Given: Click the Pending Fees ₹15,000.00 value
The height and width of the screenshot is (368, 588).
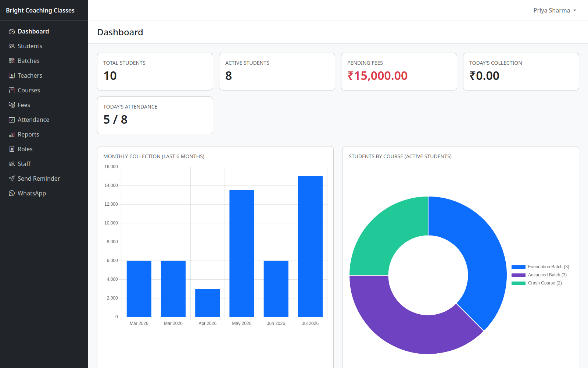Looking at the screenshot, I should [x=377, y=76].
